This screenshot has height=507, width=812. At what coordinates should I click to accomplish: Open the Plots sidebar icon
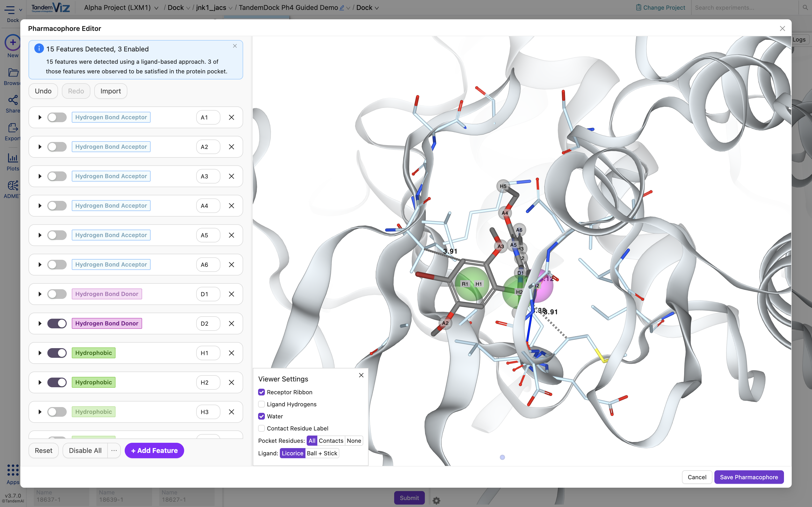[13, 158]
